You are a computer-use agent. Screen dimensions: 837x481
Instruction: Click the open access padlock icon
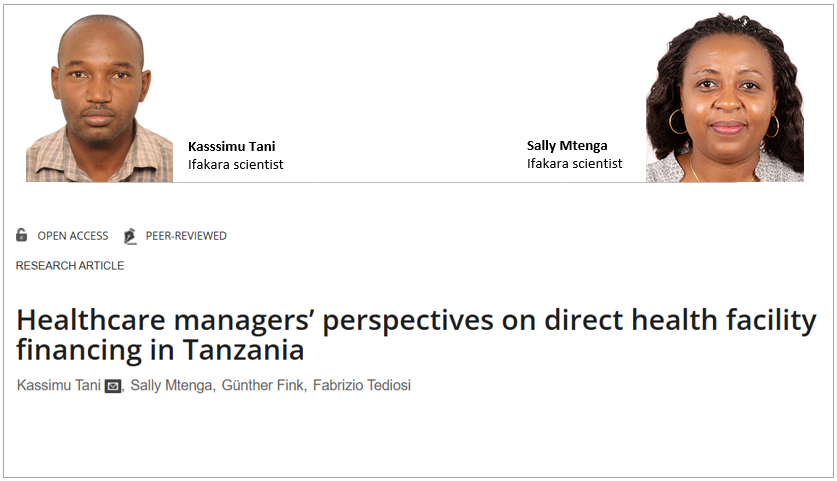(x=21, y=235)
